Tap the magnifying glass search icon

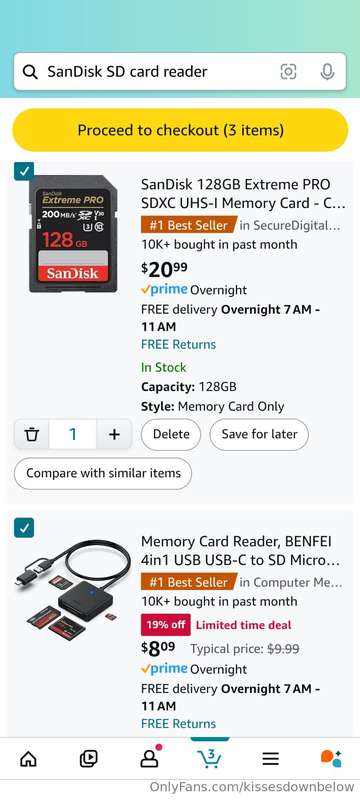pos(31,72)
